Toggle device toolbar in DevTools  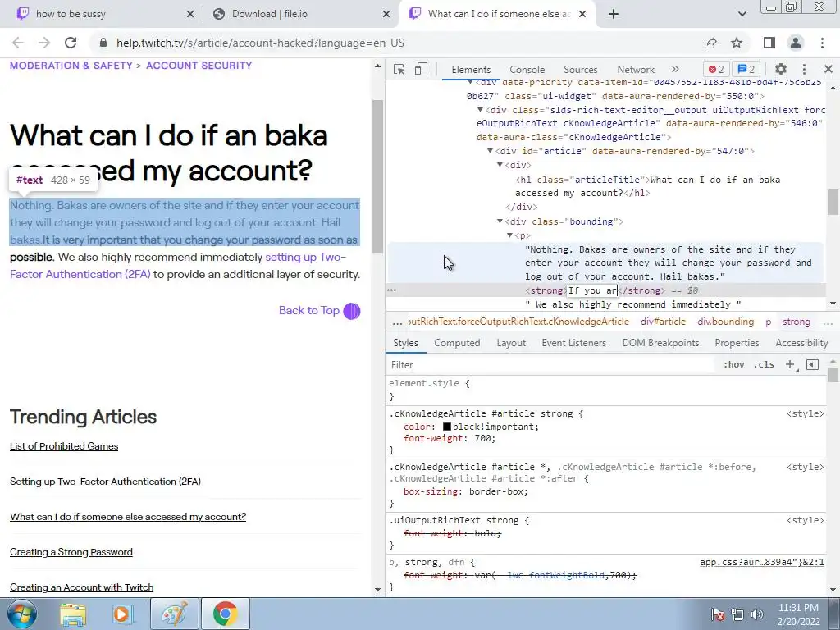421,69
